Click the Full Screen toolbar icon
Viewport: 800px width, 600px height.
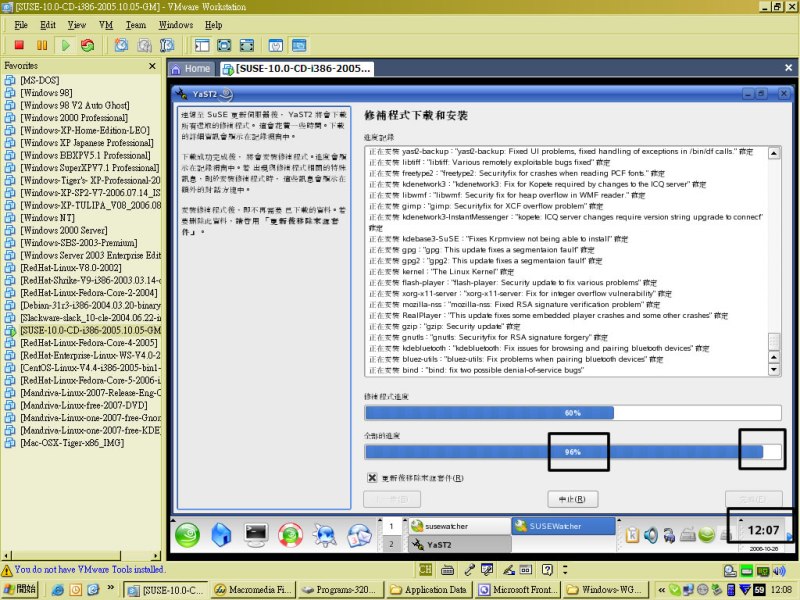pos(224,45)
